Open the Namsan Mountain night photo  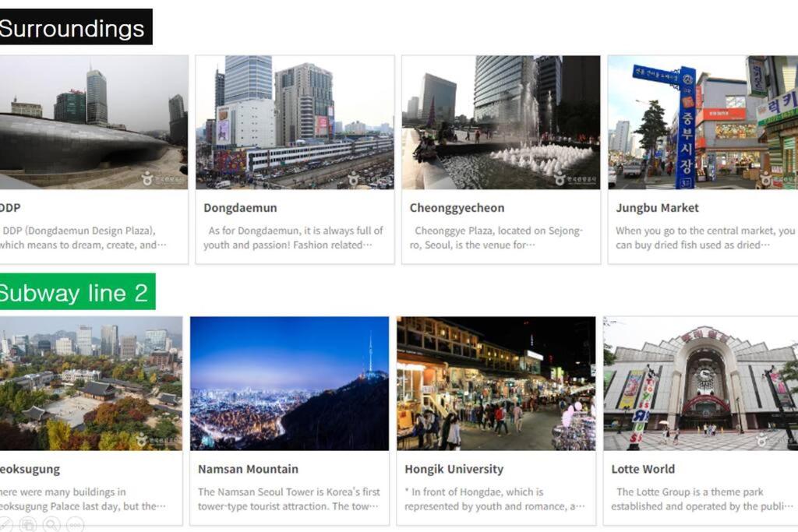(289, 383)
